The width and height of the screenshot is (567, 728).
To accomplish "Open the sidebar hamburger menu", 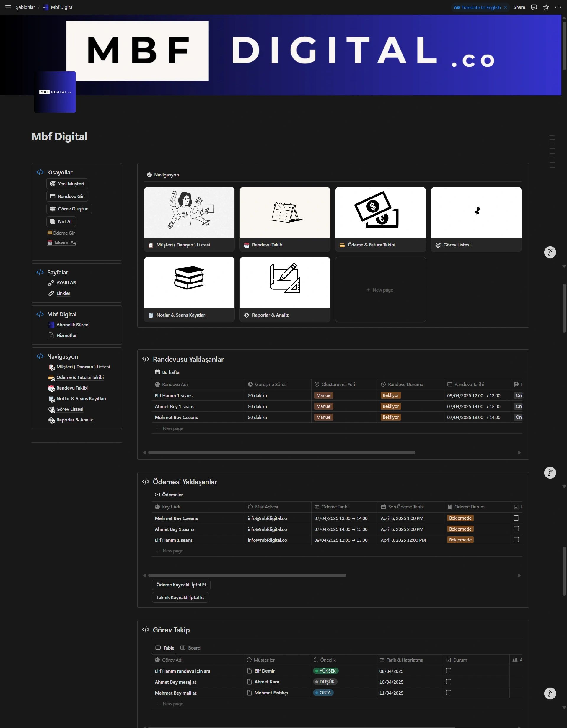I will point(8,7).
